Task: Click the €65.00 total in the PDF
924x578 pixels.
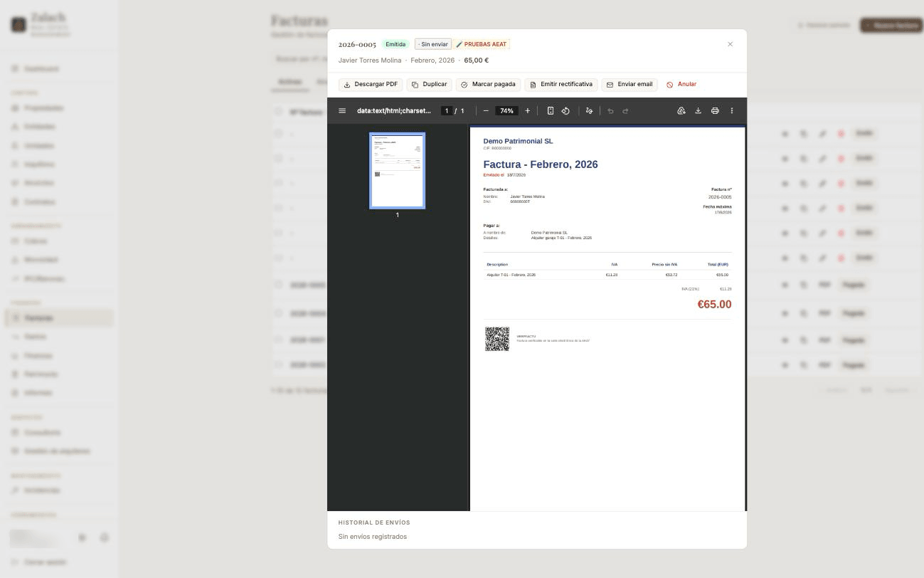Action: [714, 304]
